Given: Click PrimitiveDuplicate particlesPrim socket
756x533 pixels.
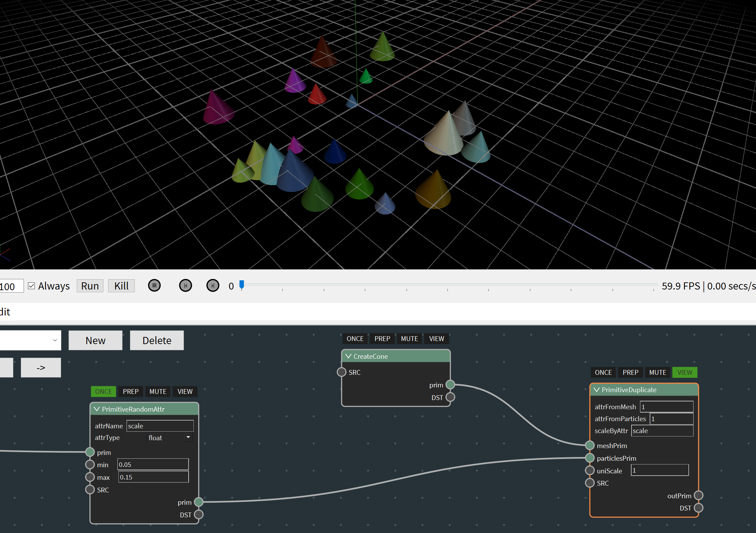Looking at the screenshot, I should click(x=590, y=458).
